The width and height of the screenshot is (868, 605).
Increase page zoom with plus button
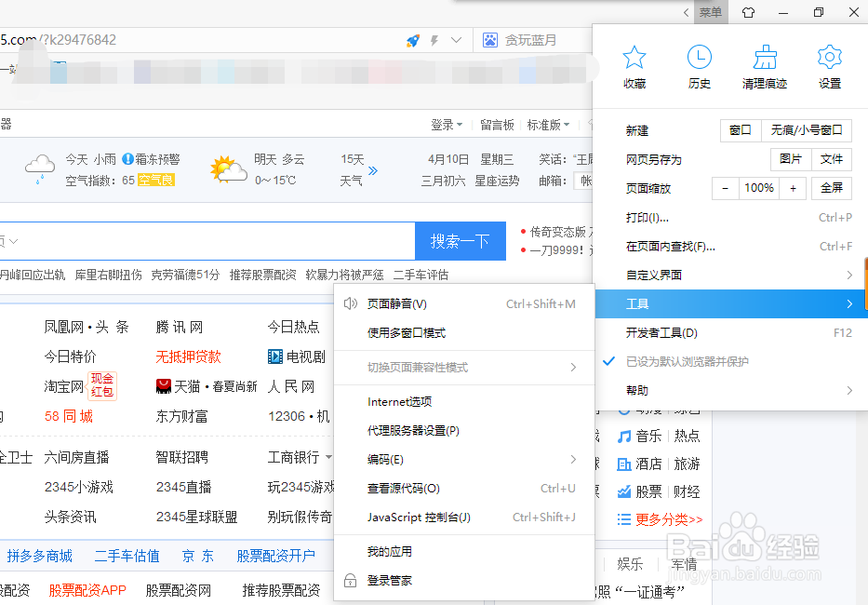793,188
